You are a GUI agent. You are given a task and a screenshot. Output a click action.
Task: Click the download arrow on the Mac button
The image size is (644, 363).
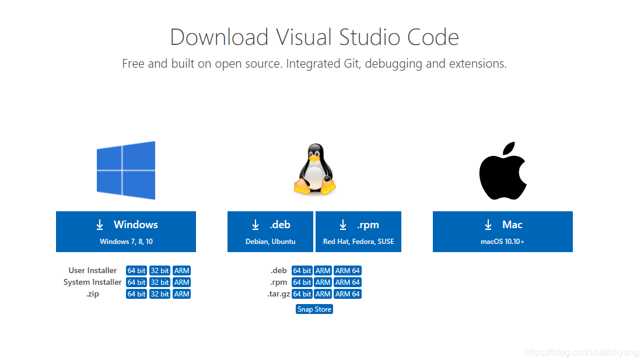pos(488,225)
